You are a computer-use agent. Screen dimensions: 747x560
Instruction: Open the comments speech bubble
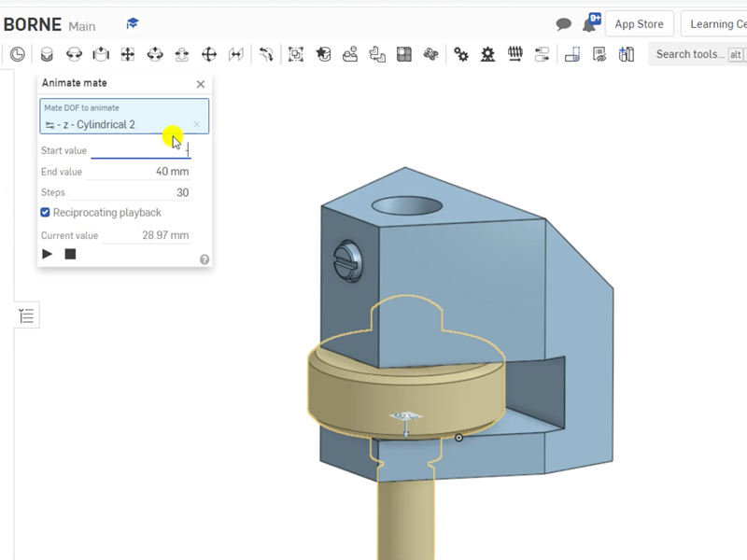(x=563, y=24)
